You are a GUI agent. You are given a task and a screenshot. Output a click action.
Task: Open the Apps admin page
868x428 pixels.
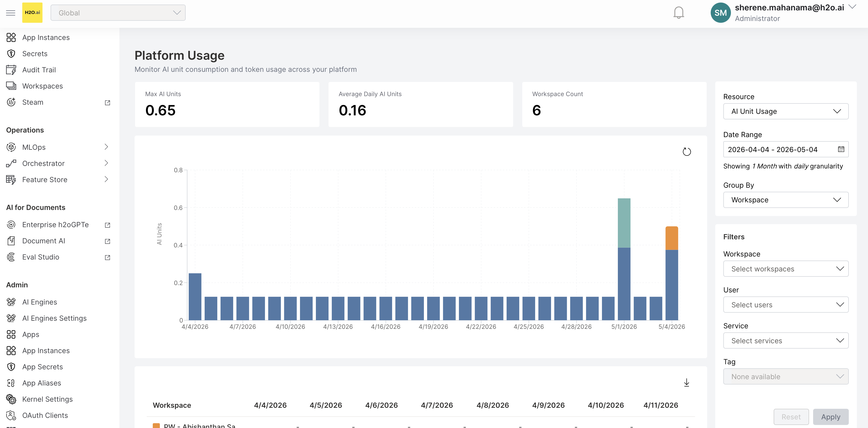31,335
